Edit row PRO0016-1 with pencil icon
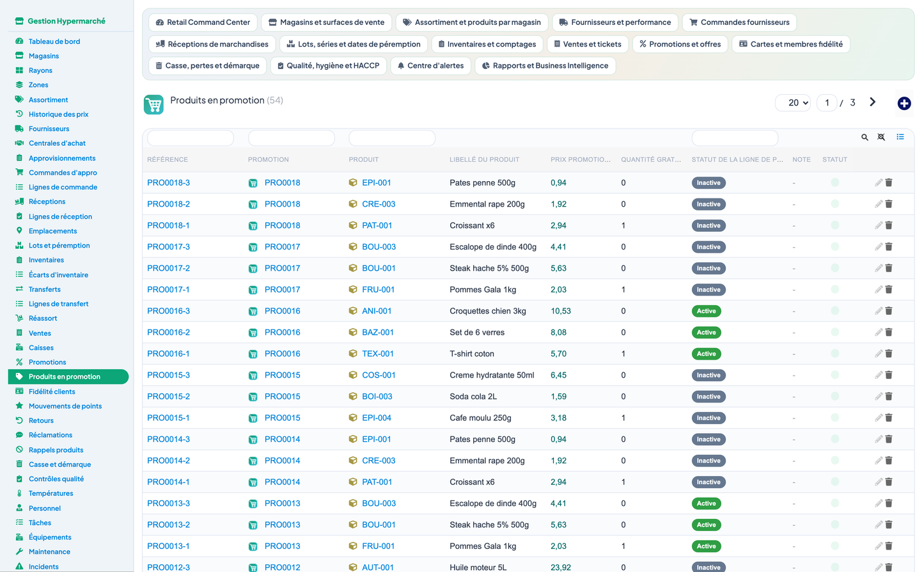924x572 pixels. tap(879, 354)
